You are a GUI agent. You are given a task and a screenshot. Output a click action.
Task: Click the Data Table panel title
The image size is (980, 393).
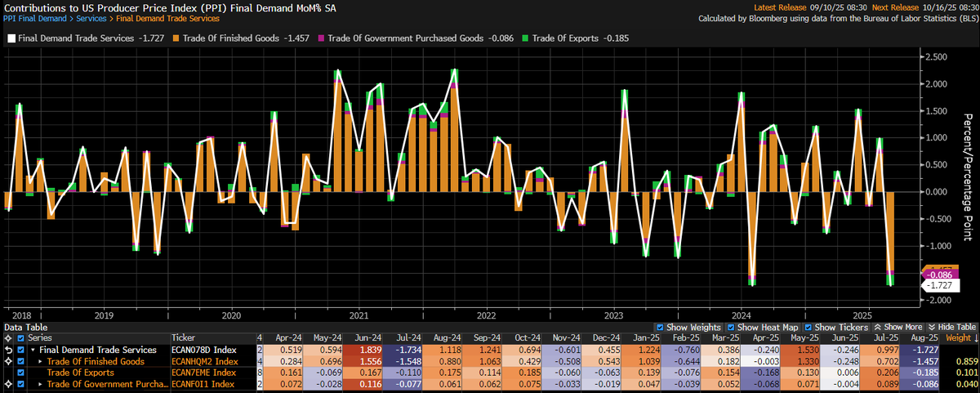24,327
